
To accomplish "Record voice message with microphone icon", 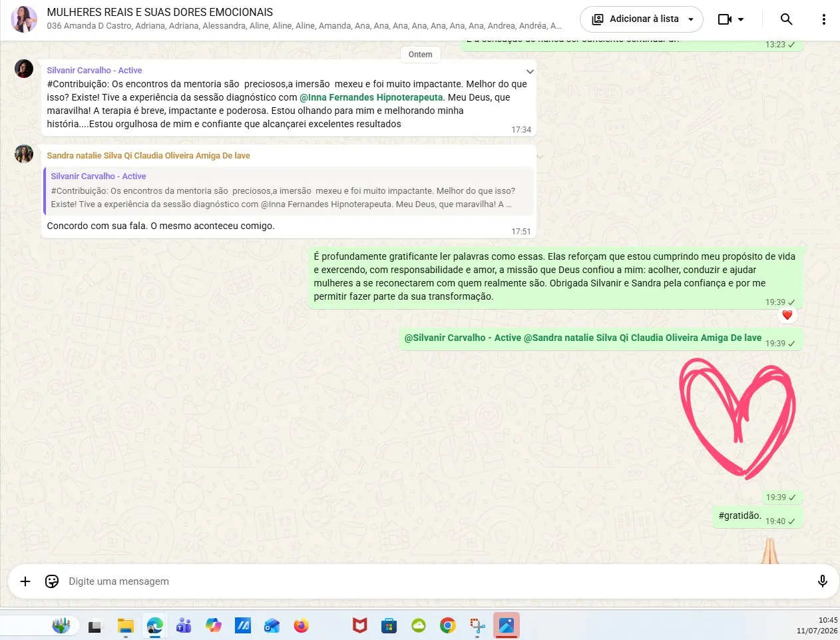I will (823, 581).
